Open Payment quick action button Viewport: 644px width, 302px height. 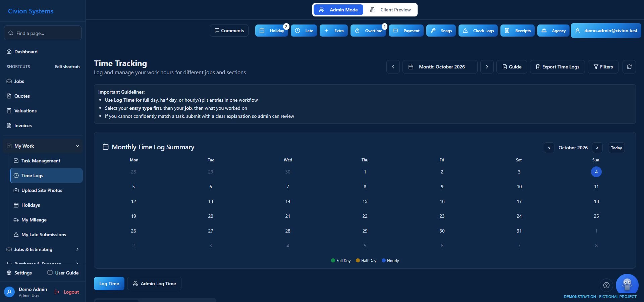click(406, 31)
